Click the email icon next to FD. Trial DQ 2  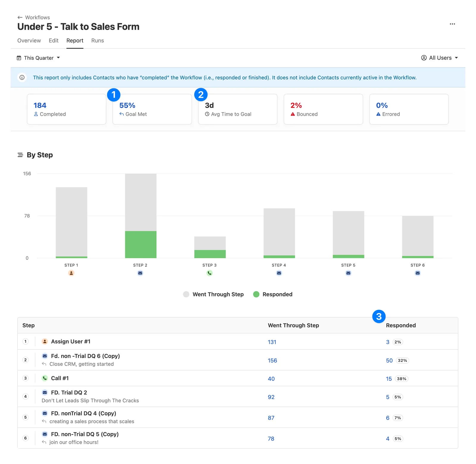point(45,393)
